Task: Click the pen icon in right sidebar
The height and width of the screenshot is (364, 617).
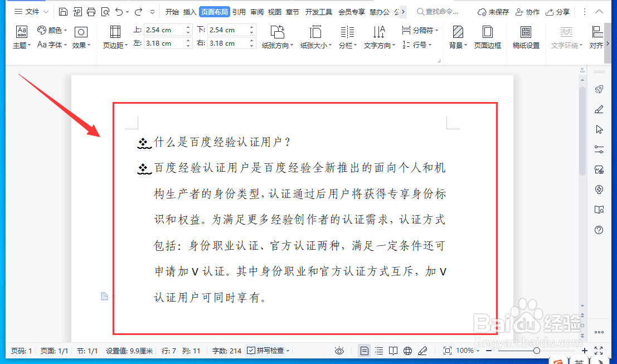Action: pos(599,109)
